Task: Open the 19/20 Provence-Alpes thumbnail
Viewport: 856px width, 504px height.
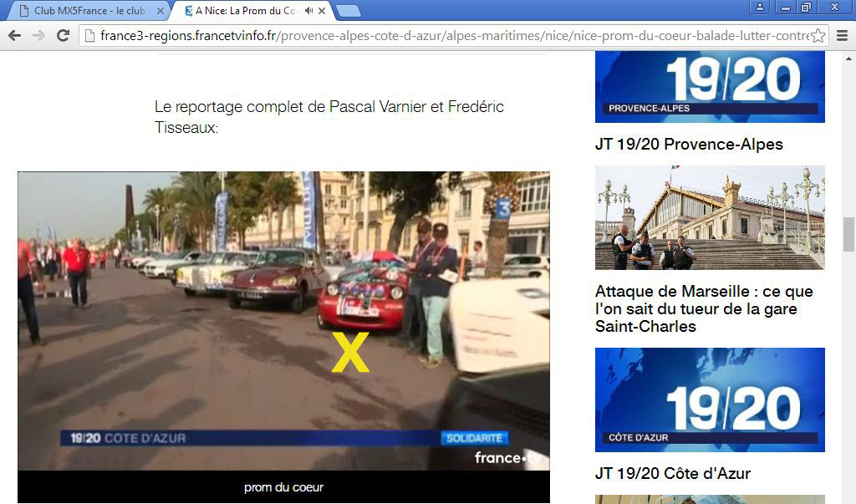Action: (710, 87)
